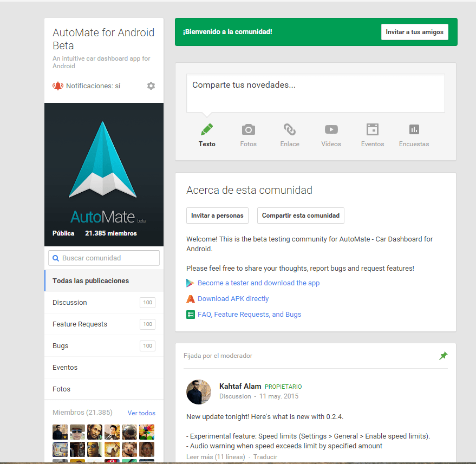This screenshot has height=464, width=476.
Task: Click Invitar a tus amigos button
Action: point(414,32)
